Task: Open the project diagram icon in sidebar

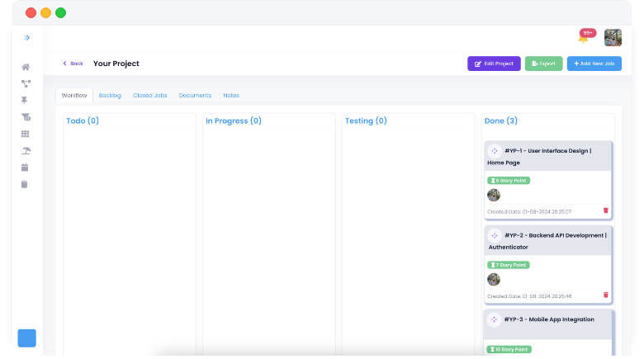Action: [x=26, y=83]
